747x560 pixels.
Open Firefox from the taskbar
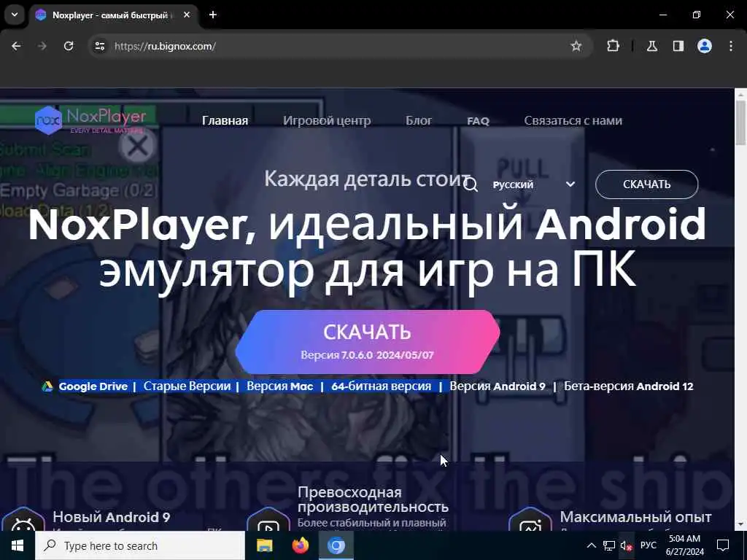tap(300, 545)
